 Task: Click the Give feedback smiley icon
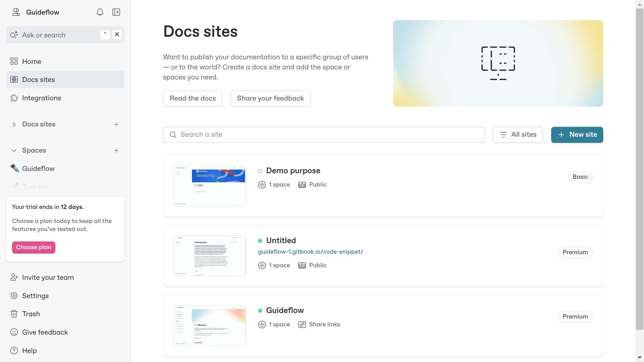tap(14, 332)
